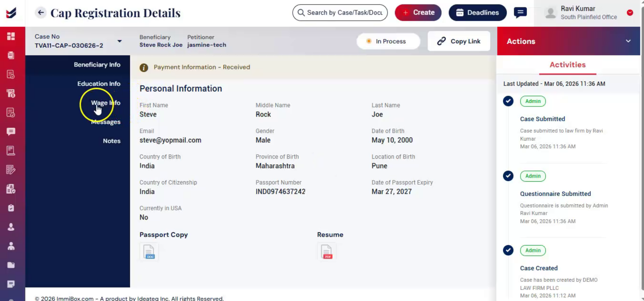Viewport: 644px width, 301px height.
Task: Open the chat bubble icon in left sidebar
Action: tap(11, 131)
